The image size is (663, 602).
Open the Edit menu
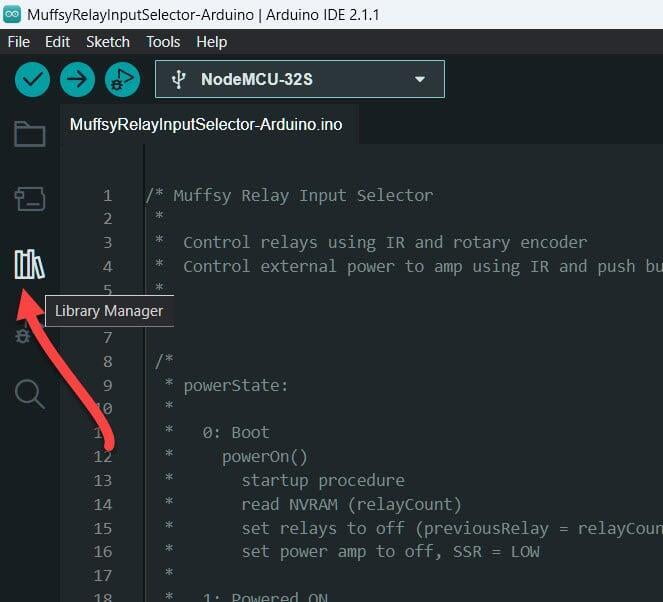[58, 42]
